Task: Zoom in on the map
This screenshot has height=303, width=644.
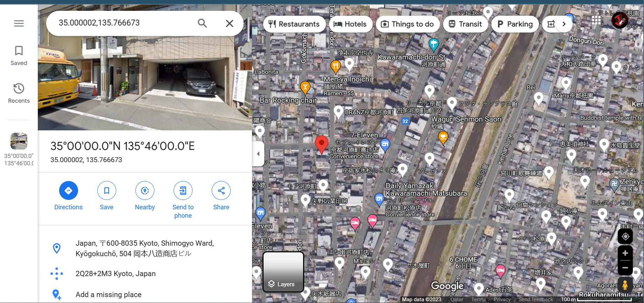Action: click(625, 253)
